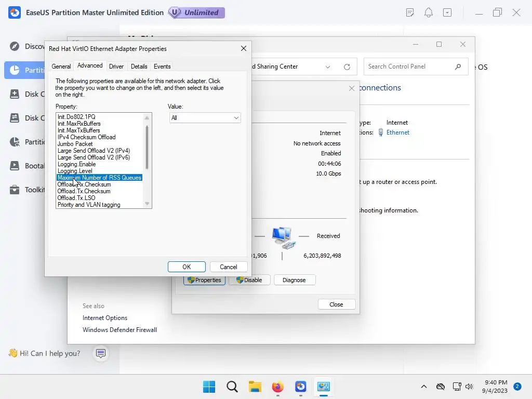The width and height of the screenshot is (532, 399).
Task: Launch Firefox from the taskbar
Action: tap(278, 387)
